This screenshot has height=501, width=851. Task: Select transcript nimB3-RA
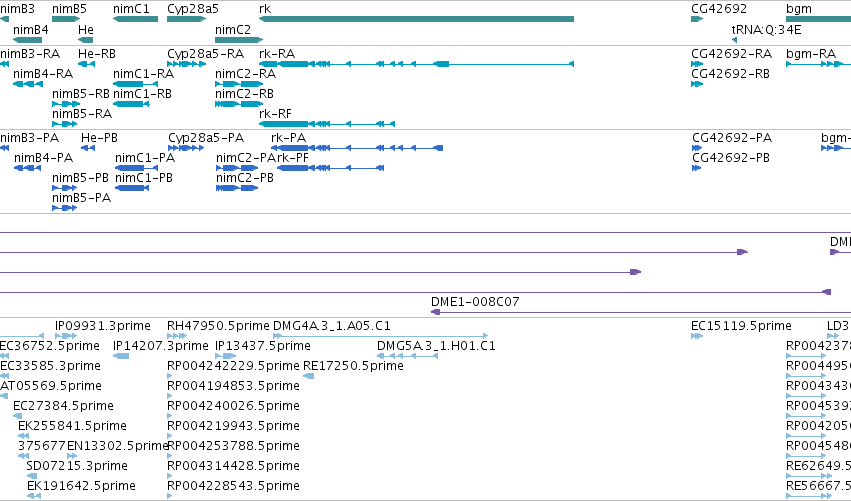click(30, 54)
